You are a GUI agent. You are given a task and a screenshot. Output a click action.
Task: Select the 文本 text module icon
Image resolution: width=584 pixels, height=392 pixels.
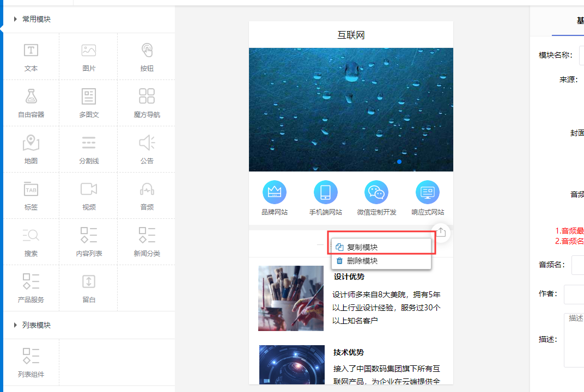pos(31,51)
